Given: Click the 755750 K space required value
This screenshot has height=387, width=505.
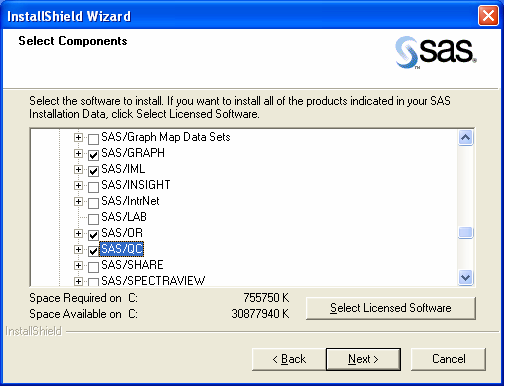Looking at the screenshot, I should pos(266,298).
